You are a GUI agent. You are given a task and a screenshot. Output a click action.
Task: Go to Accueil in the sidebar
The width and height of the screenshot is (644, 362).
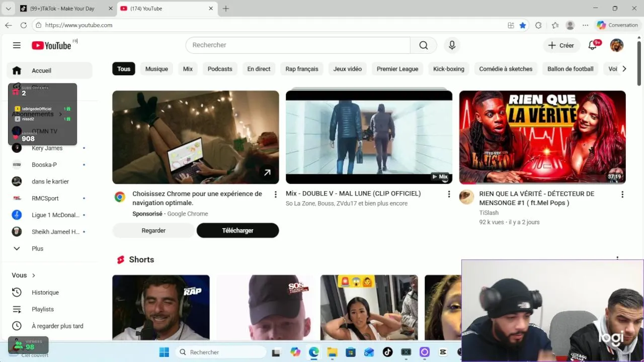(x=49, y=70)
